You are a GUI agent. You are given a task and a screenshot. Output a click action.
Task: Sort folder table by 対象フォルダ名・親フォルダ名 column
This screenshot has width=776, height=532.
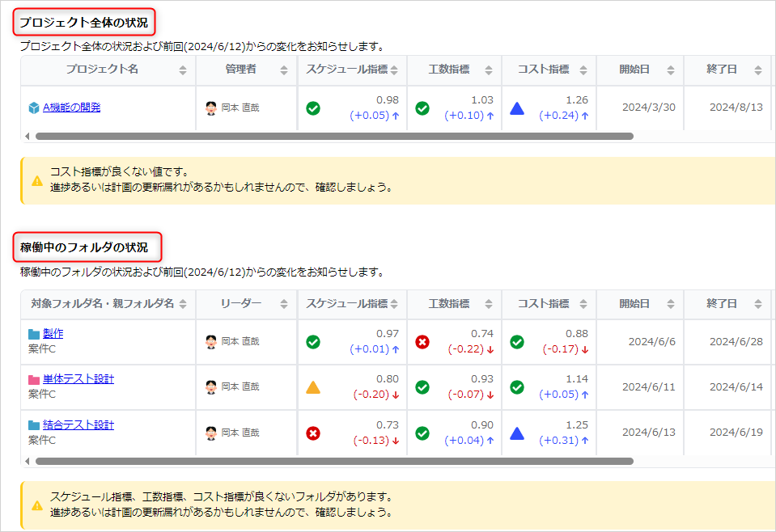183,305
